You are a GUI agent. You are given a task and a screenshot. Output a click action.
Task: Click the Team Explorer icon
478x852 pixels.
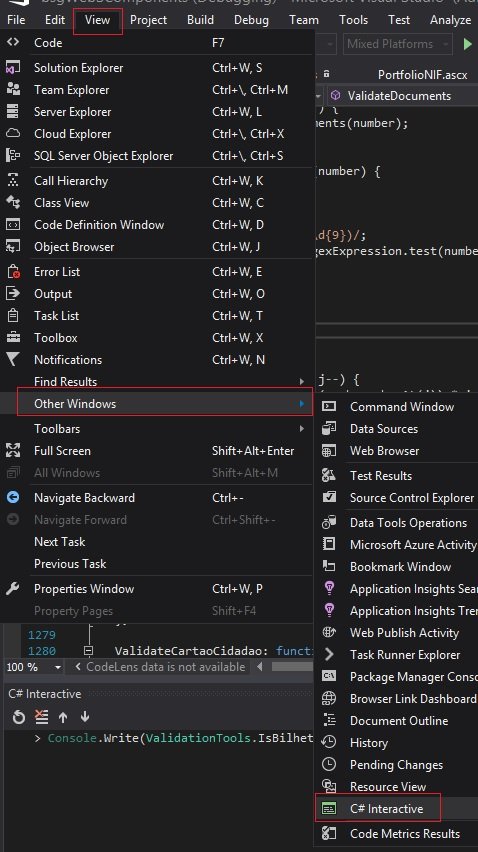click(13, 89)
